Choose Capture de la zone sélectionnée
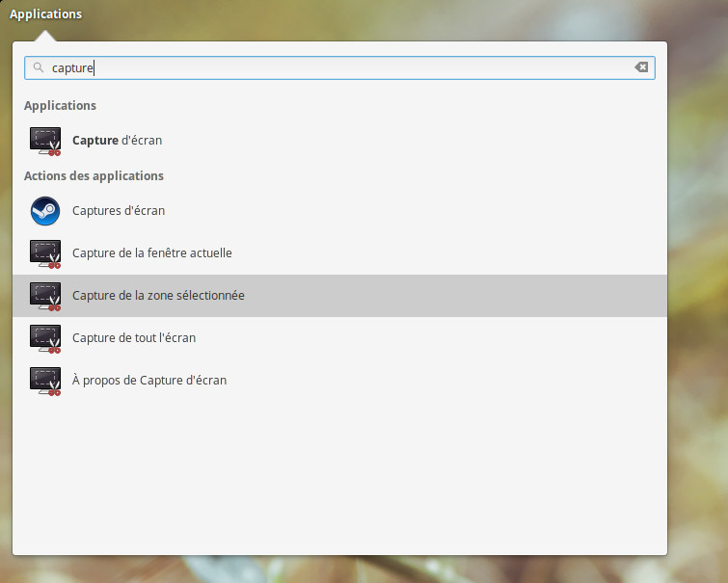The image size is (728, 583). pos(158,296)
